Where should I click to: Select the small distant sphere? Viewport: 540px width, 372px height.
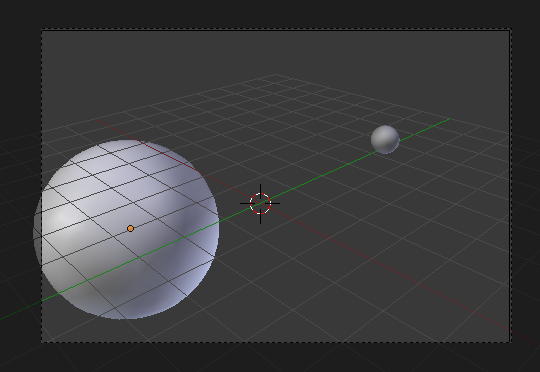coord(385,140)
